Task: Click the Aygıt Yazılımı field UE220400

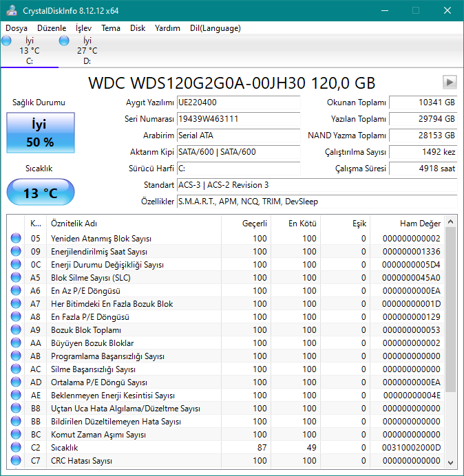Action: click(x=238, y=102)
